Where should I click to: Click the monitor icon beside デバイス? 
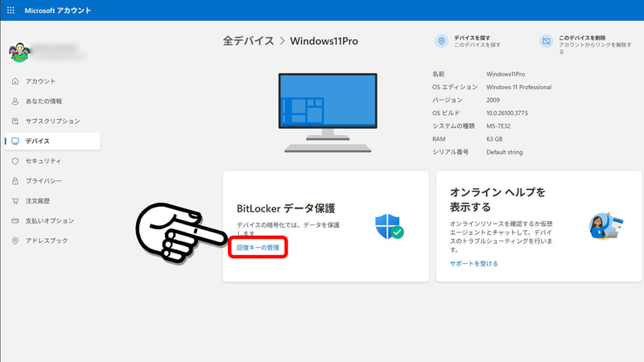tap(15, 141)
